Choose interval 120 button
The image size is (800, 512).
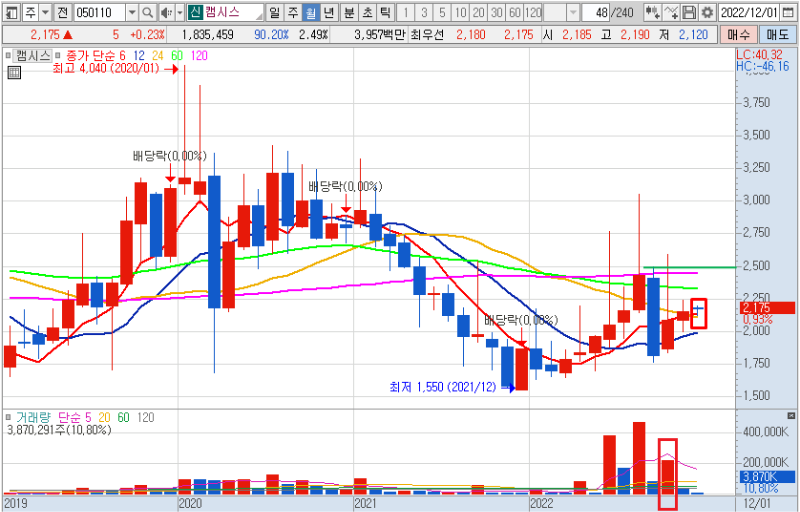tap(533, 12)
